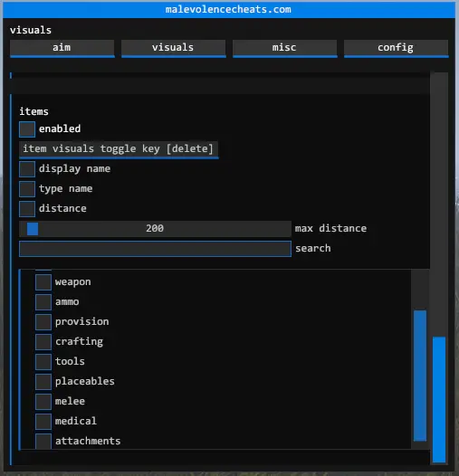Toggle the display name checkbox
This screenshot has height=476, width=459.
[27, 169]
